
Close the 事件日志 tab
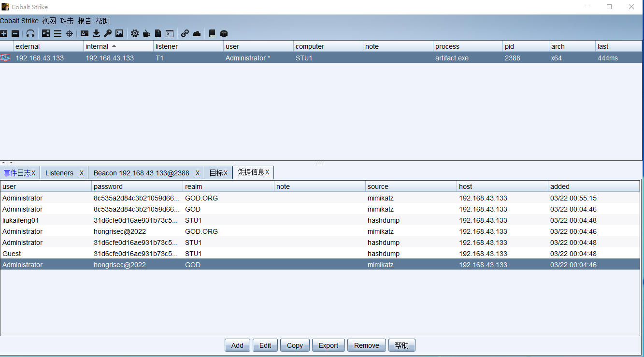pos(33,173)
